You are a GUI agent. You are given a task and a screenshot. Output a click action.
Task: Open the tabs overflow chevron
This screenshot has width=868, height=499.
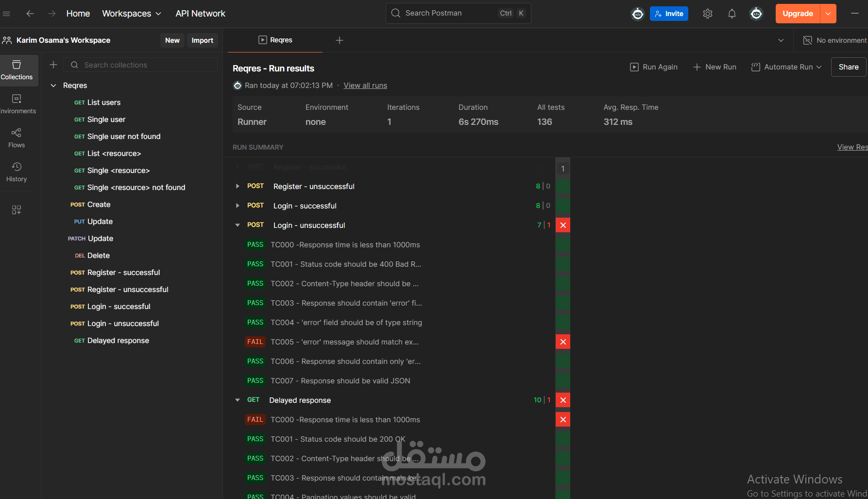point(781,40)
